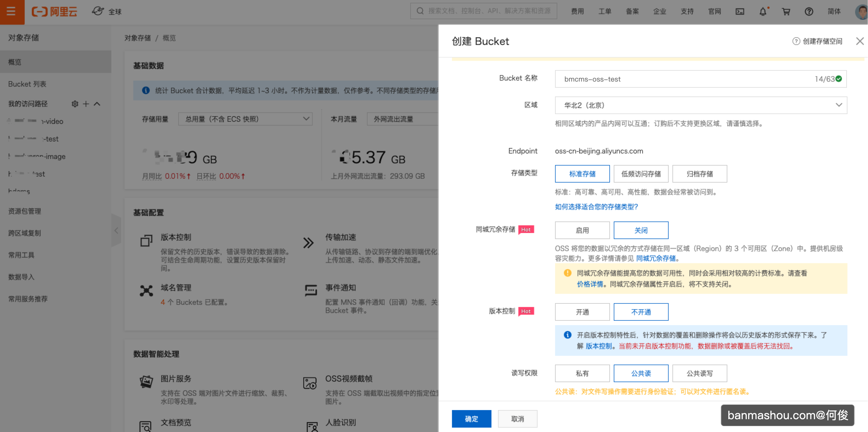The image size is (868, 432).
Task: Cancel bucket creation with 取消
Action: click(518, 419)
